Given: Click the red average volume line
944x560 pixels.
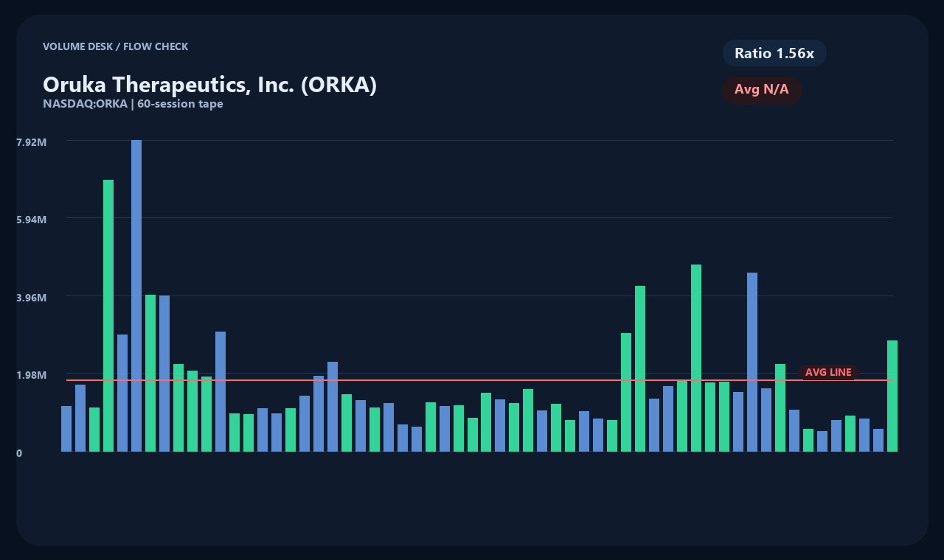Looking at the screenshot, I should [479, 380].
